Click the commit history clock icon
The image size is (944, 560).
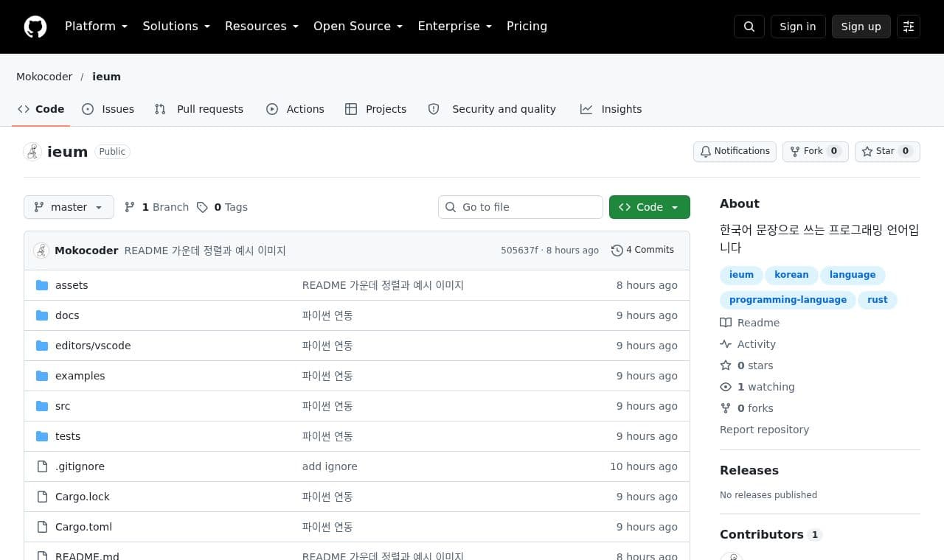point(617,251)
